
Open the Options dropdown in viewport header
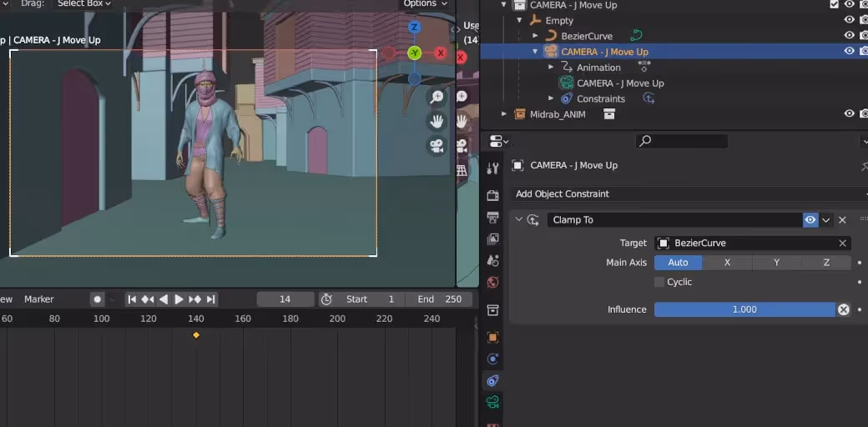425,3
